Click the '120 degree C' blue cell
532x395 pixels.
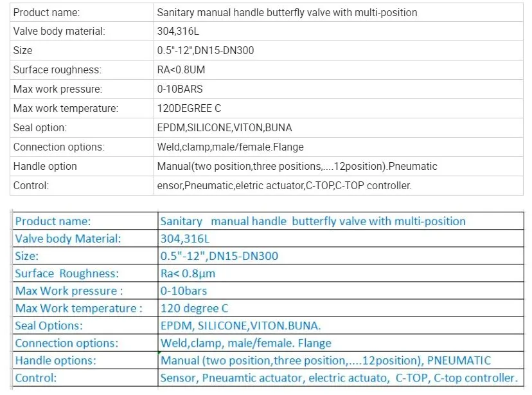point(341,308)
